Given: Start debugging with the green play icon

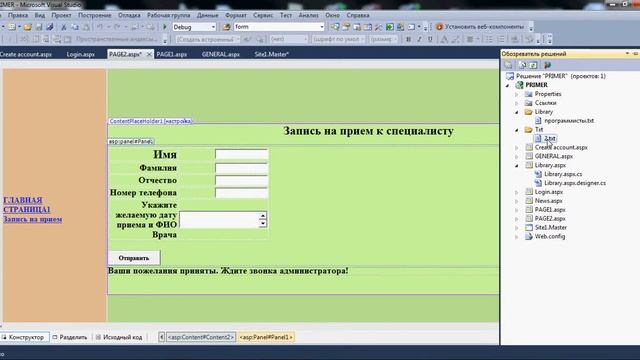Looking at the screenshot, I should (x=165, y=27).
